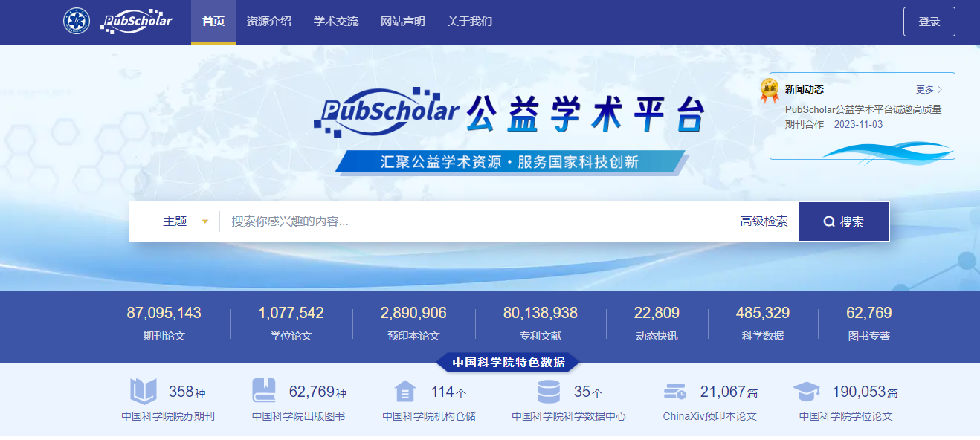Click the 图书专著 count 62,769
The height and width of the screenshot is (440, 980).
[x=869, y=313]
